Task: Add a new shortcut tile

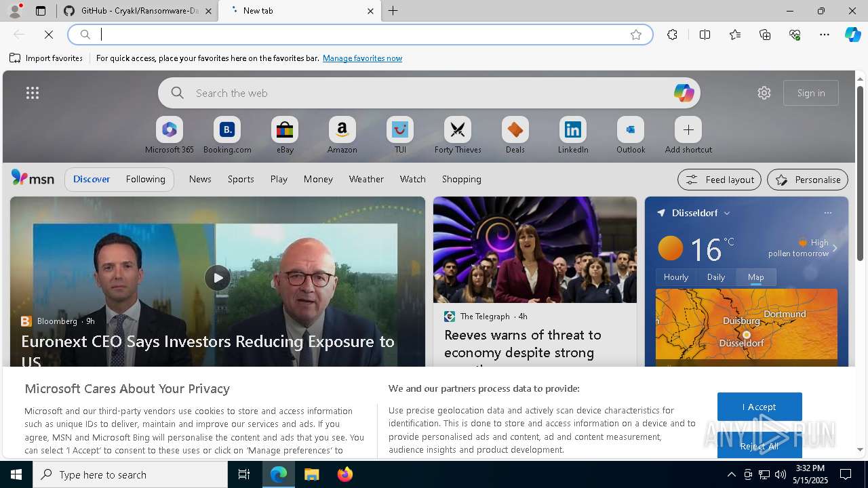Action: 688,136
